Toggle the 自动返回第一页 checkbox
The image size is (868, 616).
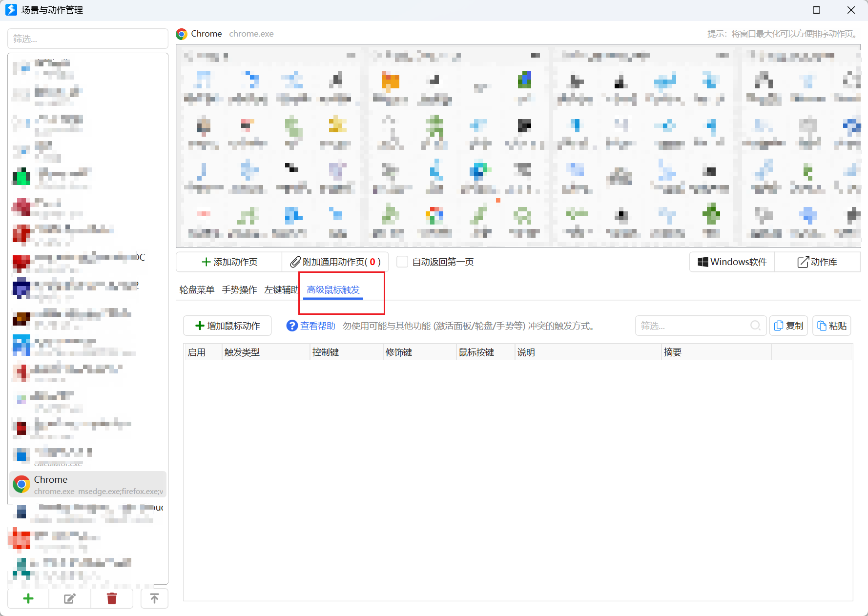[x=402, y=262]
